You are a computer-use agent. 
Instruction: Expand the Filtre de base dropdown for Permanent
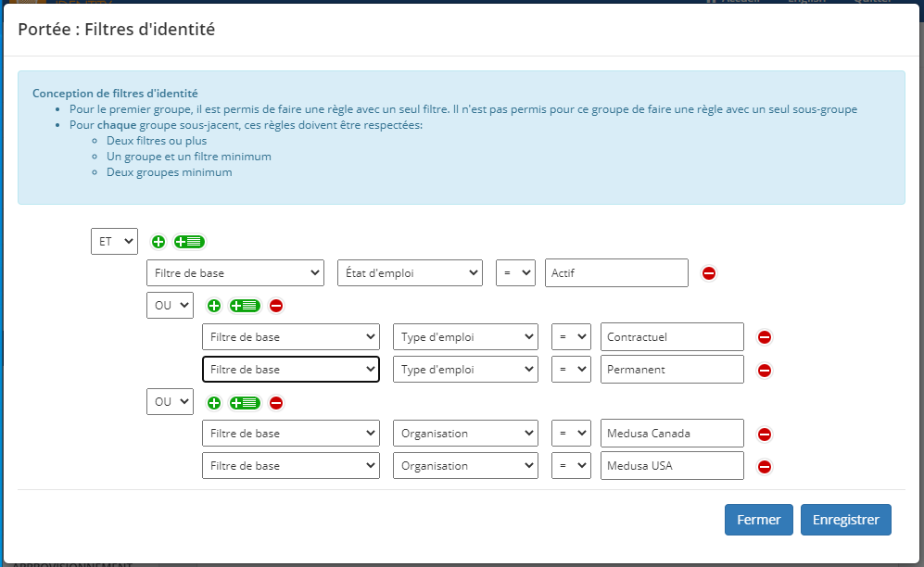[x=290, y=370]
